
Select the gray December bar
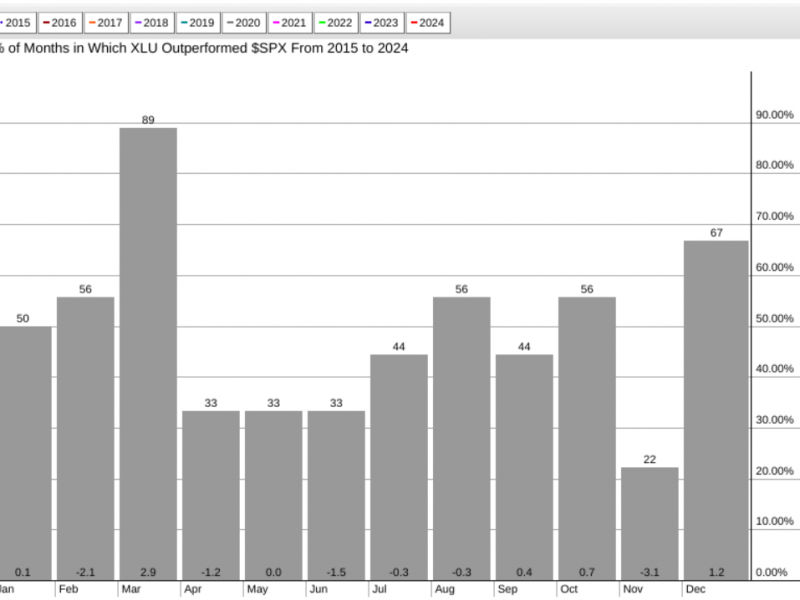(x=716, y=411)
